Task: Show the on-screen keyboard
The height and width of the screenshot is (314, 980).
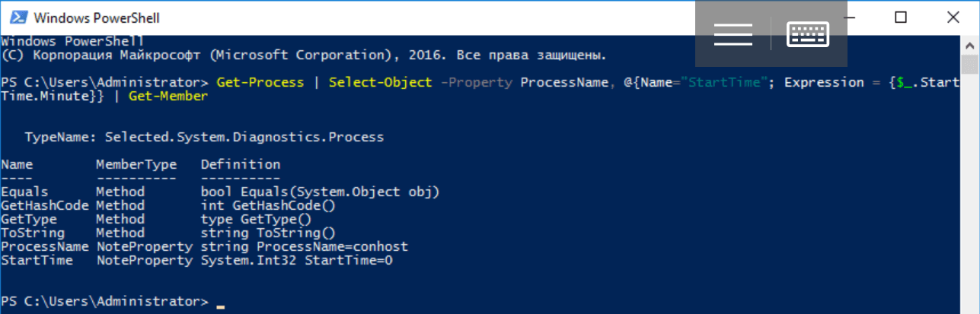Action: click(x=807, y=34)
